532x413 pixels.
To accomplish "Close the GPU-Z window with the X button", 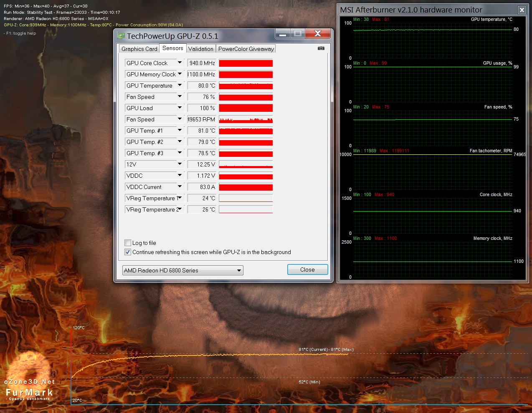I will pos(318,34).
